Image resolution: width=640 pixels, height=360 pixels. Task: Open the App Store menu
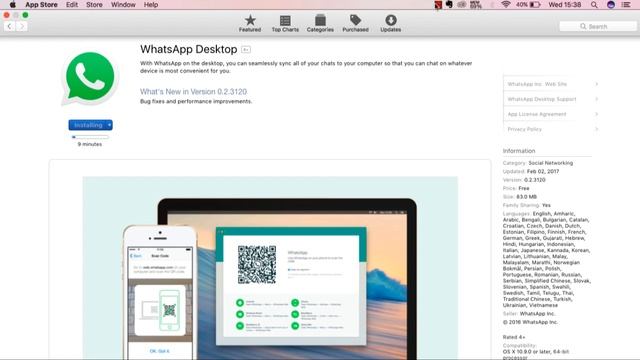coord(41,5)
